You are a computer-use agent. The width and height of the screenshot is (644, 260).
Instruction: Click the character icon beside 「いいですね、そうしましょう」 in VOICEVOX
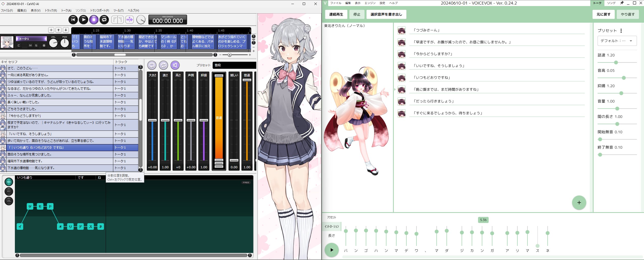(402, 66)
